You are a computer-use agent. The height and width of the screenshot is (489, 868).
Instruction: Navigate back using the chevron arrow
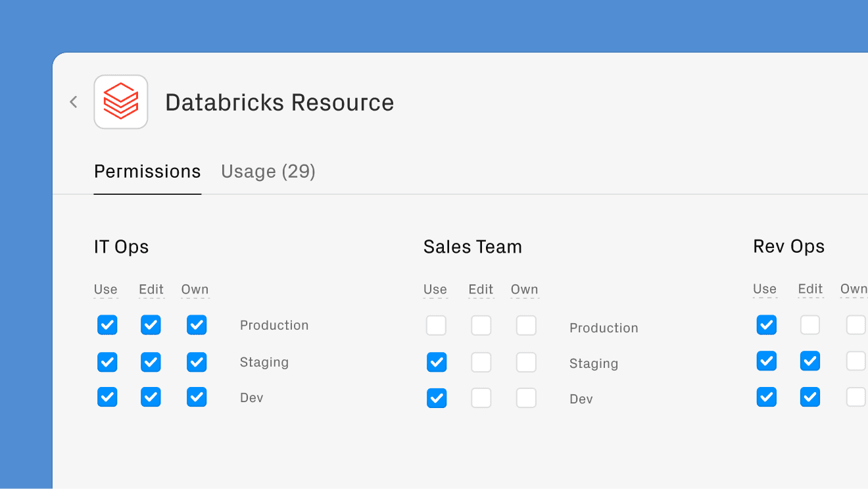coord(73,102)
